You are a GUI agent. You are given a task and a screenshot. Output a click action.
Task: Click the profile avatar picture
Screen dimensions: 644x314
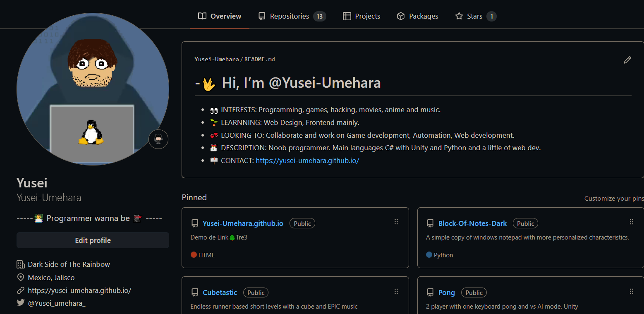tap(93, 89)
